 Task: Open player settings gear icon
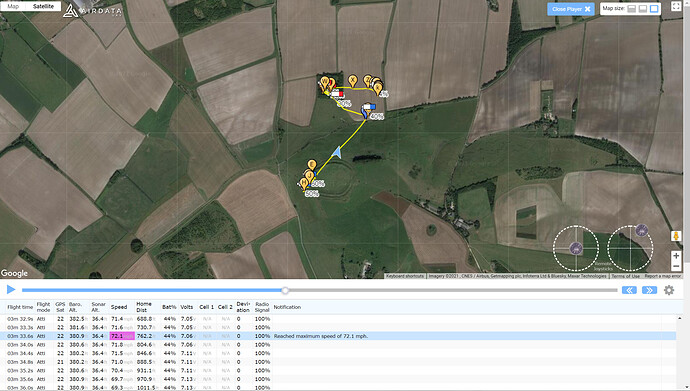669,290
